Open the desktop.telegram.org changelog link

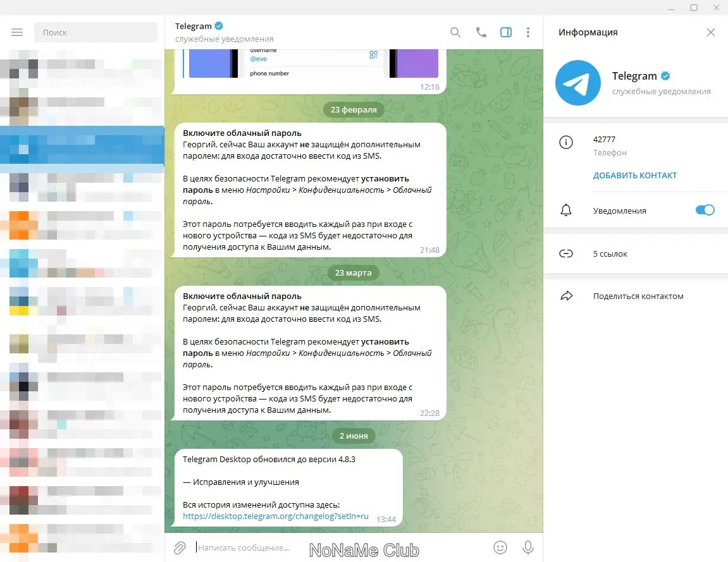point(275,516)
